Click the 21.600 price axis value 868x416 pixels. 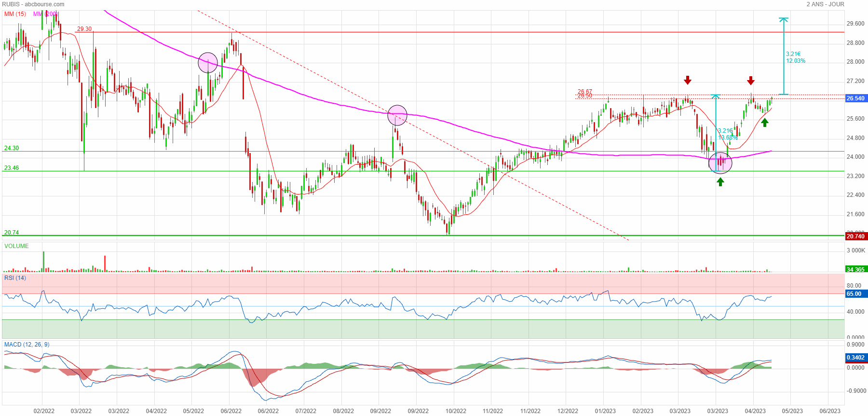[x=856, y=214]
